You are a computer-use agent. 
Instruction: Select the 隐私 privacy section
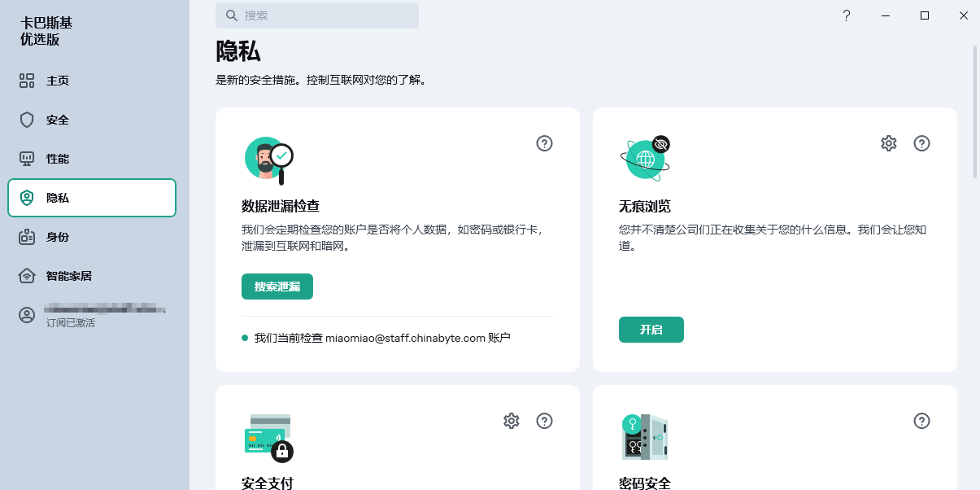point(92,198)
